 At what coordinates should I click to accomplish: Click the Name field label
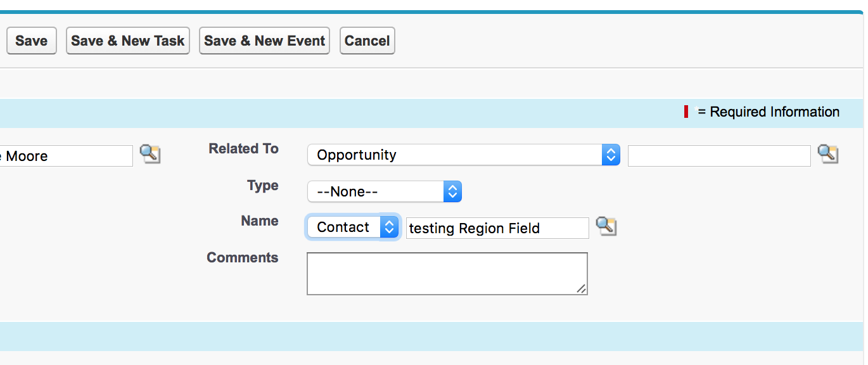[x=259, y=221]
